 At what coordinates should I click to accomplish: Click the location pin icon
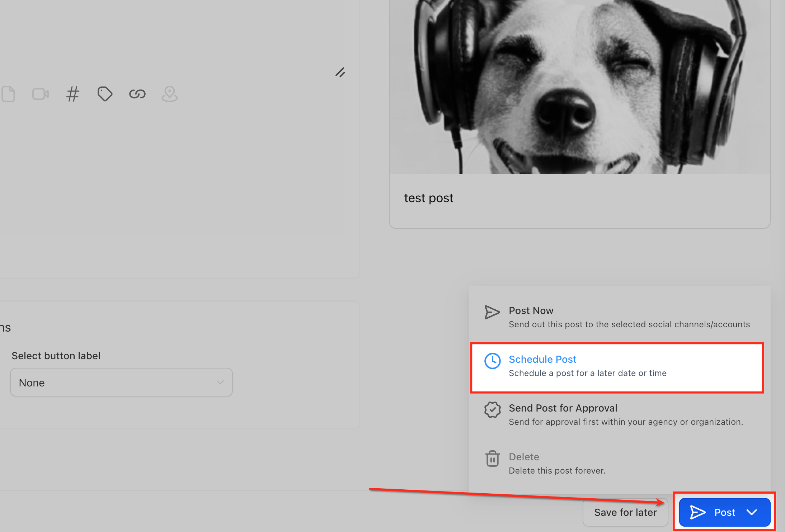point(169,94)
